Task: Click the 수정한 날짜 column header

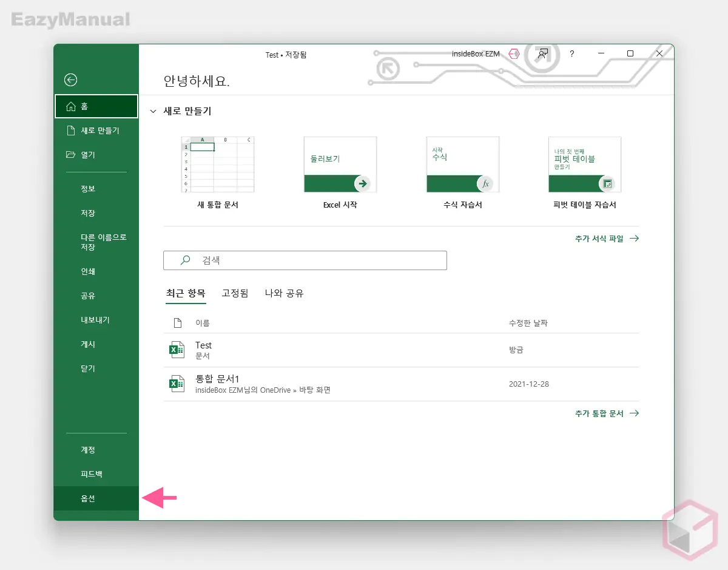Action: (528, 323)
